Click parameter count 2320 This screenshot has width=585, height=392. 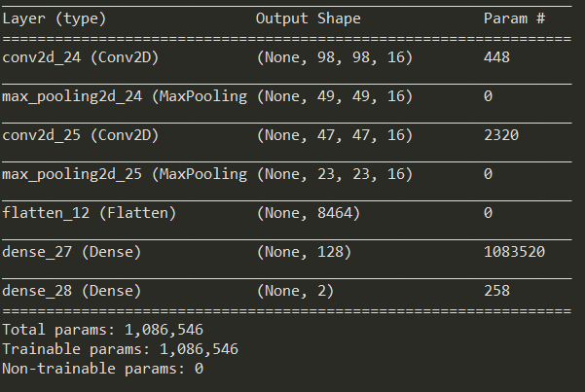[x=501, y=135]
